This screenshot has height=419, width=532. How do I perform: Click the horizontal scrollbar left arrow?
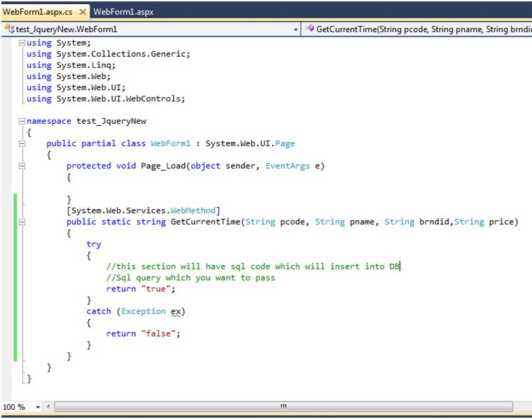pyautogui.click(x=48, y=406)
